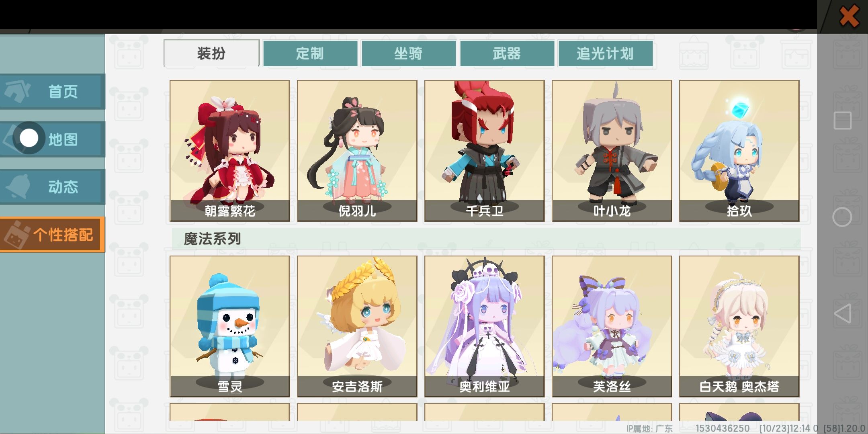Open the 追光计划 tab
Image resolution: width=868 pixels, height=434 pixels.
click(605, 53)
